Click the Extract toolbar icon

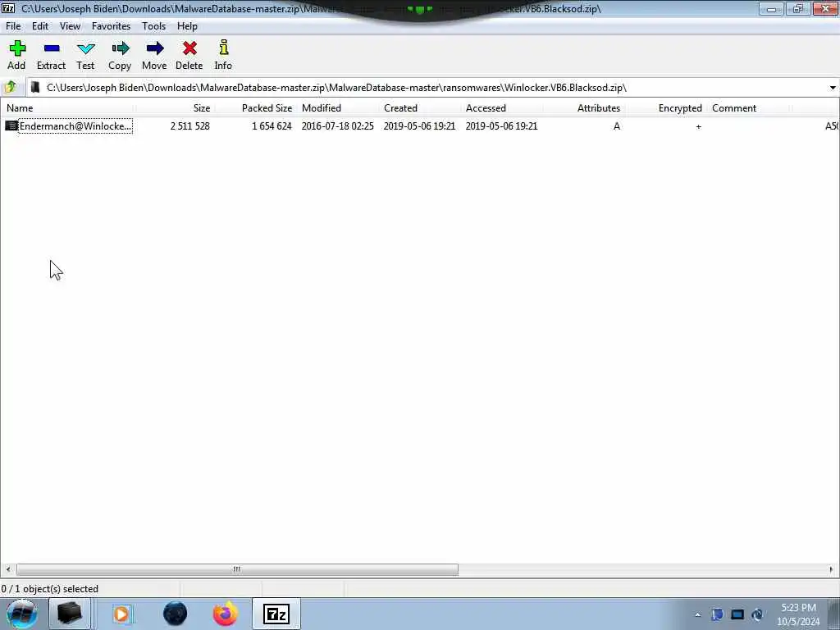click(x=52, y=48)
